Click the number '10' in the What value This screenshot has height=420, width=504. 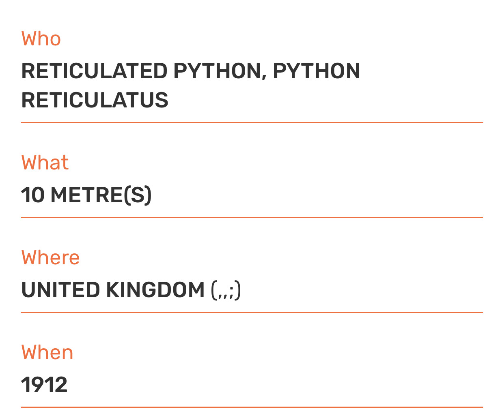click(32, 195)
